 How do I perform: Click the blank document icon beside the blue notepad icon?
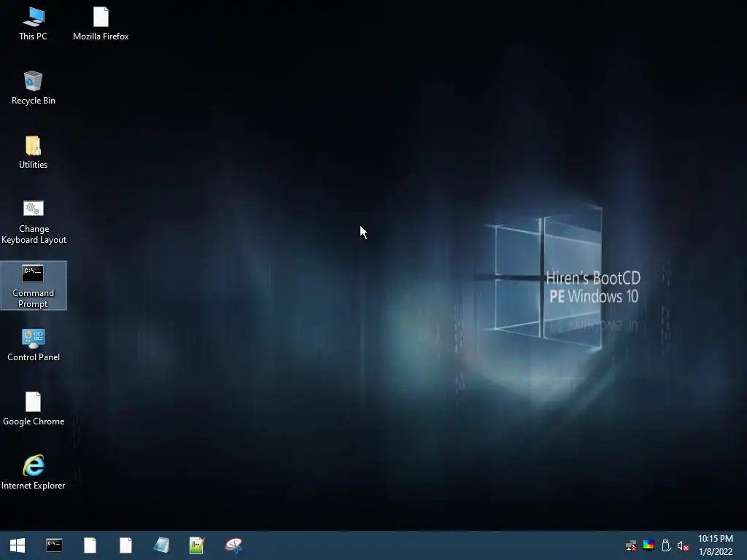click(x=125, y=545)
